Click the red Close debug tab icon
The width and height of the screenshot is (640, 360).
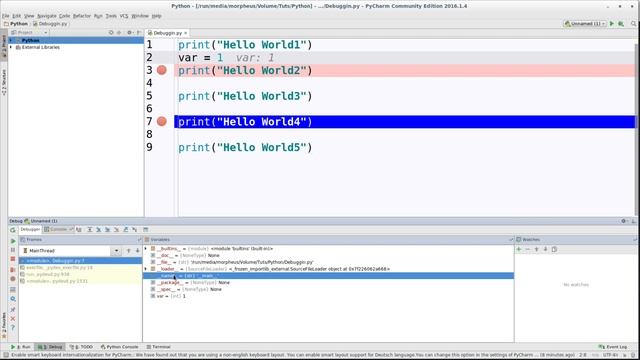(13, 319)
